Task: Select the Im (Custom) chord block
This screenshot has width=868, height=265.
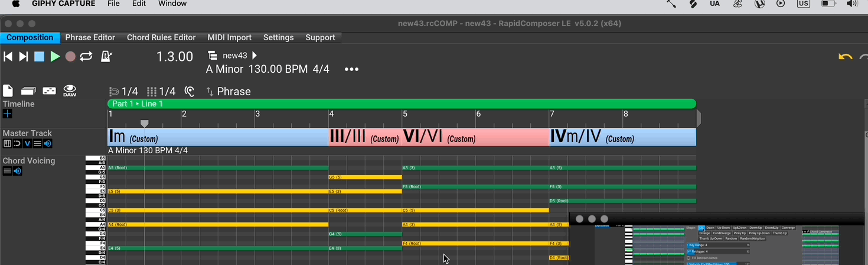Action: click(x=218, y=137)
